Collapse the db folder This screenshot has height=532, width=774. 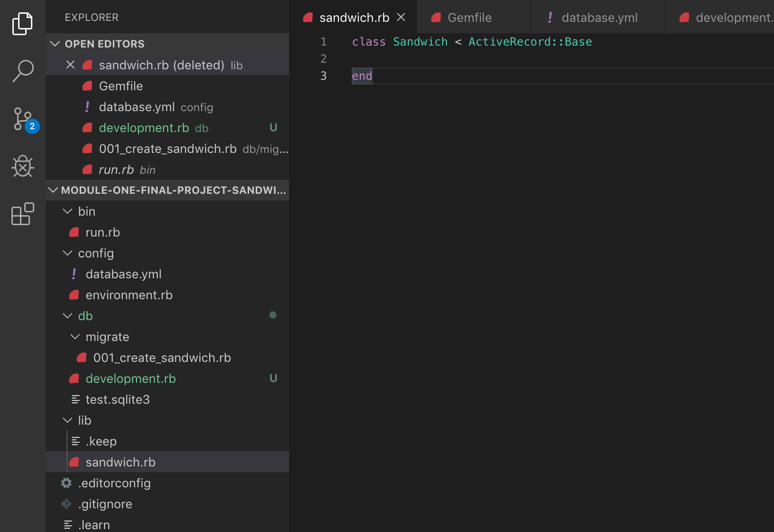coord(68,316)
